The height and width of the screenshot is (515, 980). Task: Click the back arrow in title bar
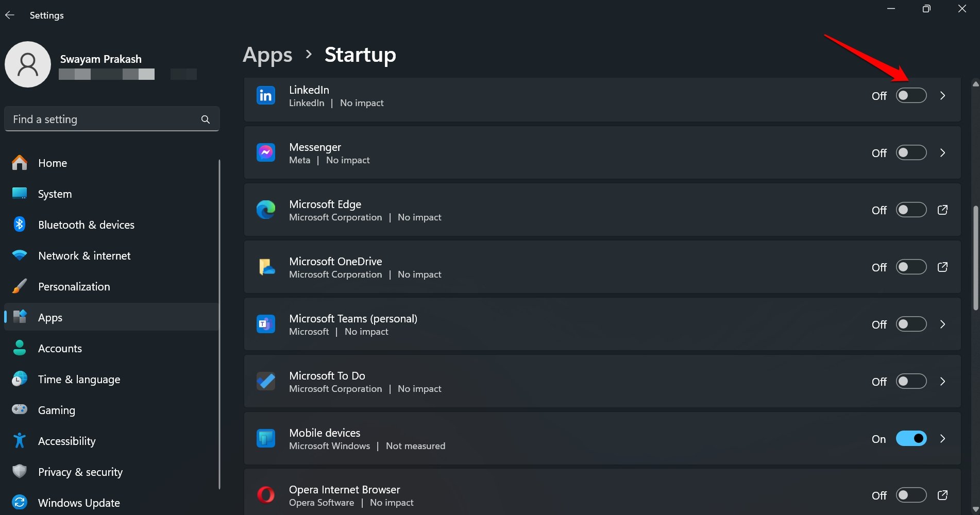[10, 15]
